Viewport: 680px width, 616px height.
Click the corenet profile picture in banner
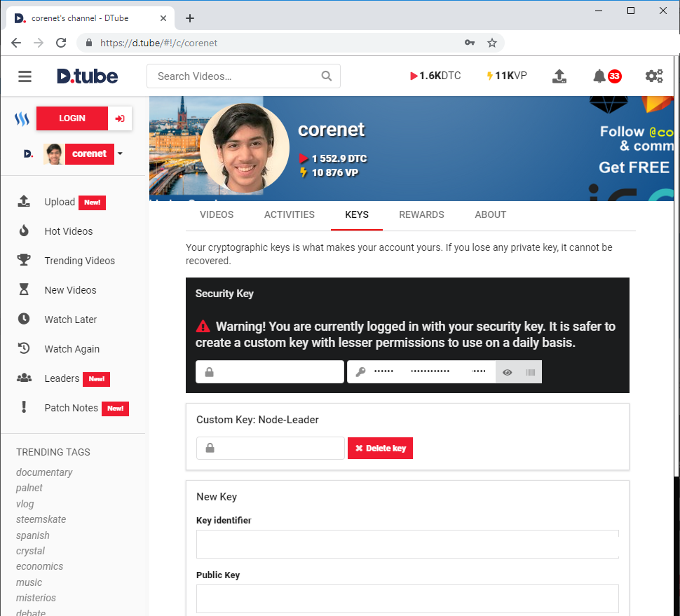(x=245, y=148)
